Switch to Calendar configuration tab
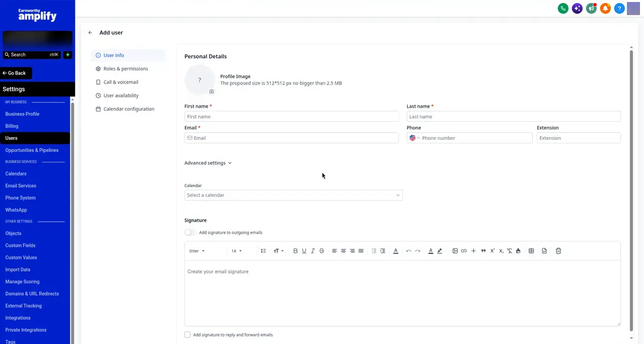The image size is (644, 344). pyautogui.click(x=128, y=109)
